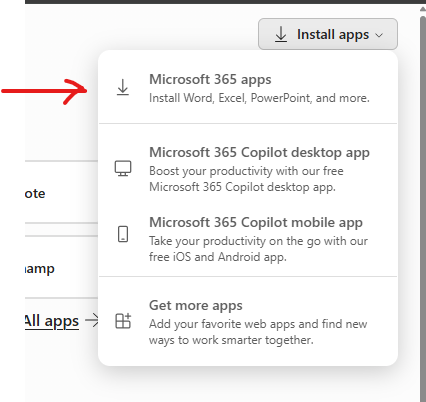426x402 pixels.
Task: Click arrow icon next to All apps
Action: (x=92, y=320)
